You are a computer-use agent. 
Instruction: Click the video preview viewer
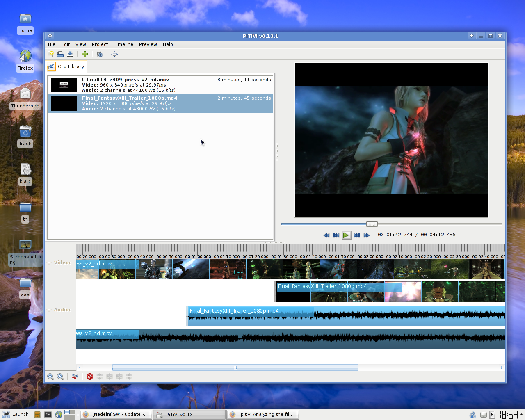click(x=391, y=140)
